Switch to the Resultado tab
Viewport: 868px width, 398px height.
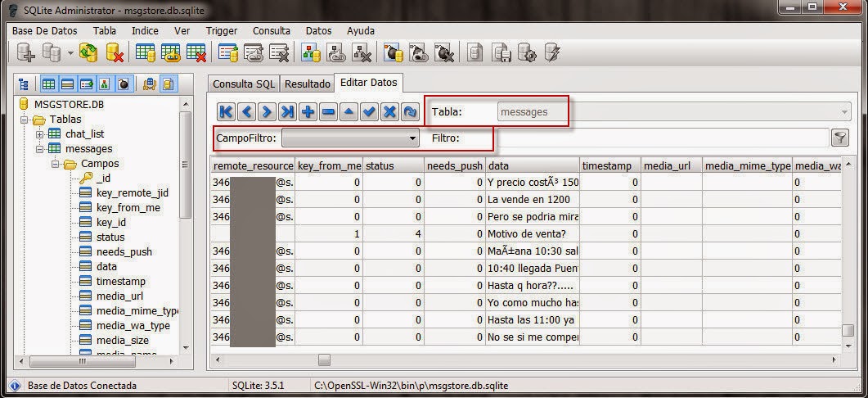pyautogui.click(x=308, y=84)
